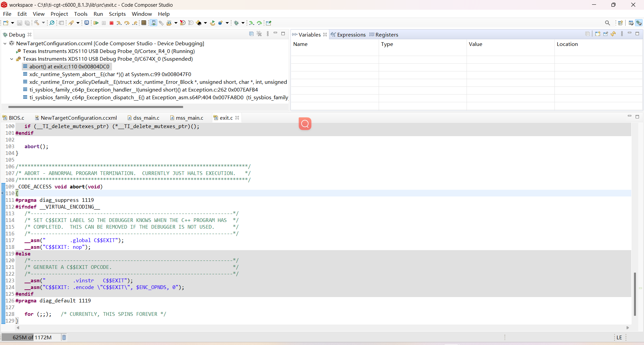Click the red screen-recorder overlay icon
The width and height of the screenshot is (644, 345).
pyautogui.click(x=305, y=124)
